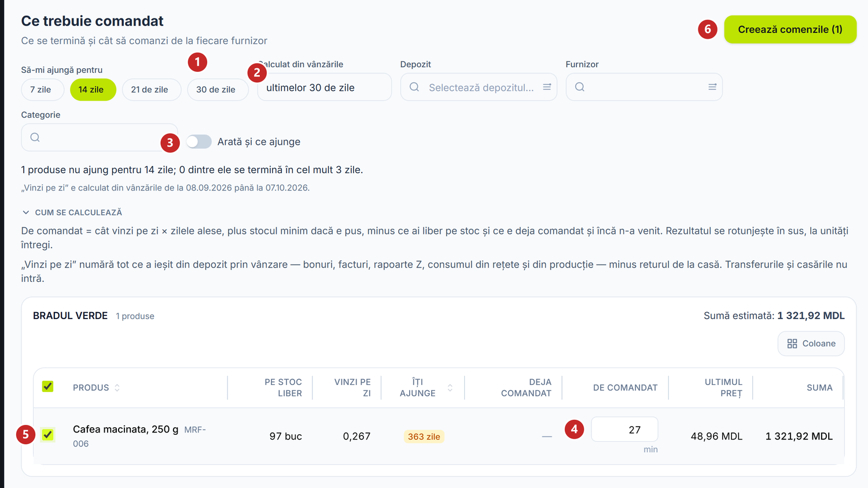Click the Ultimul preț column header

click(x=723, y=388)
